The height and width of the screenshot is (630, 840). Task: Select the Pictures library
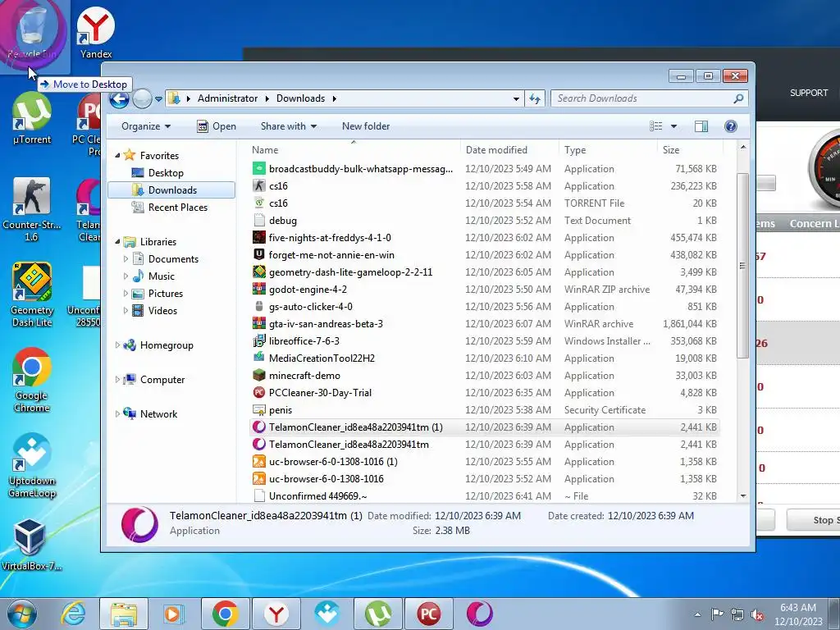click(x=165, y=294)
